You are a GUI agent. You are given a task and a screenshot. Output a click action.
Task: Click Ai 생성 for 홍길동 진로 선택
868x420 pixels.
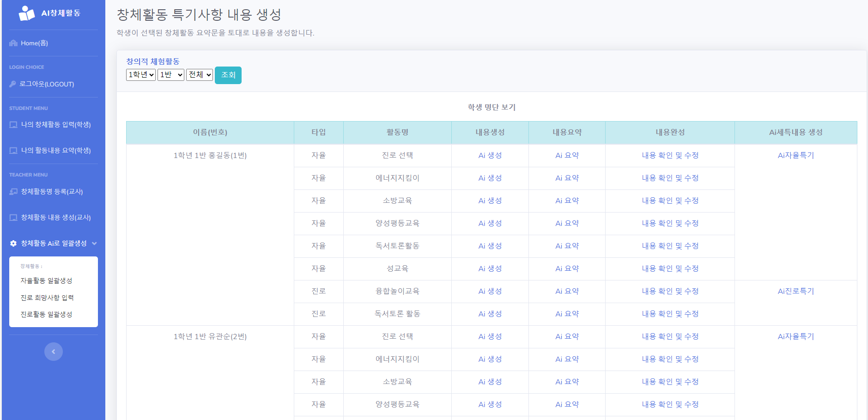click(x=490, y=156)
